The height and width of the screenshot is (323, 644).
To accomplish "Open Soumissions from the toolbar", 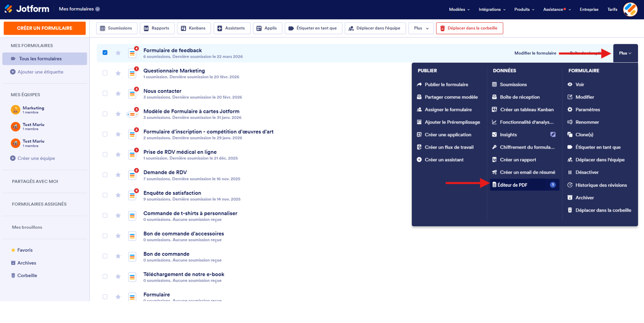I will point(116,28).
